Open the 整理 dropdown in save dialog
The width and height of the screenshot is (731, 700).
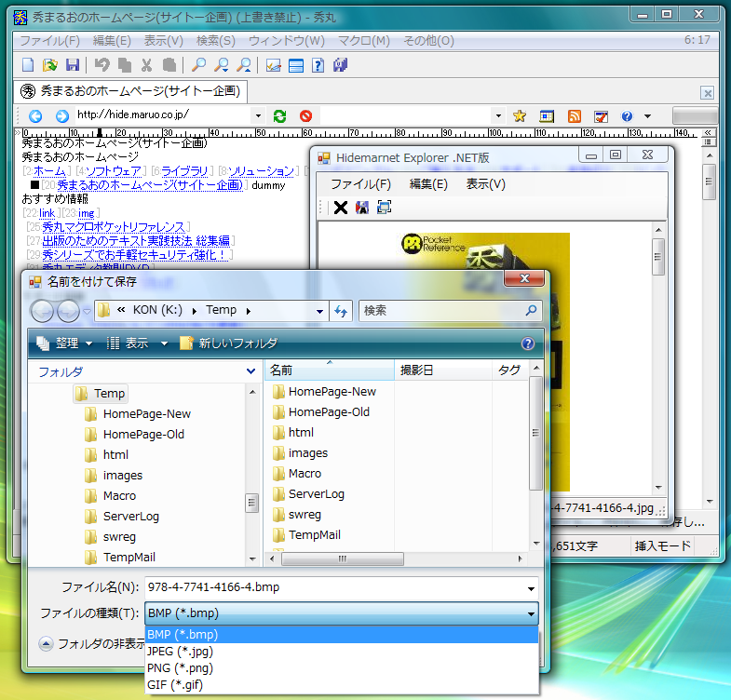tap(65, 343)
